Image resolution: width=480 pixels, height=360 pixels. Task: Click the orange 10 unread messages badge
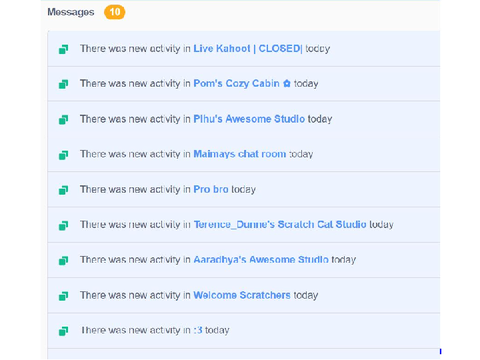click(114, 12)
